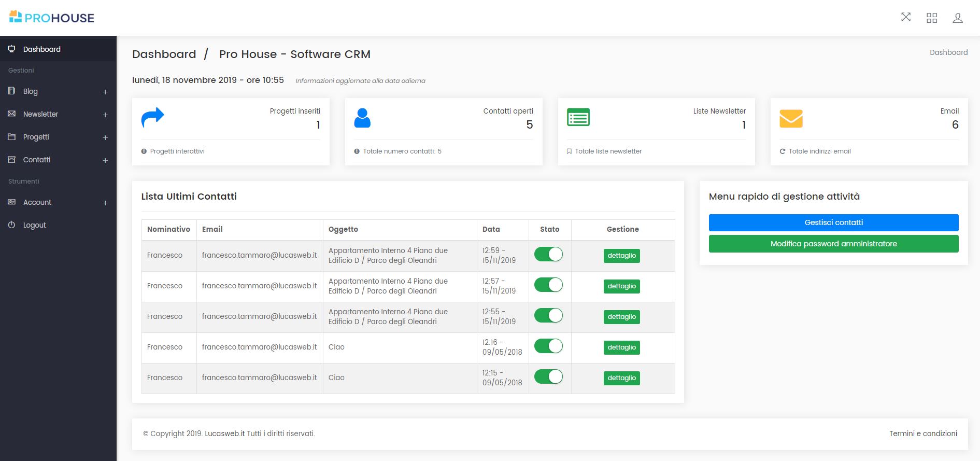Click Totale numero contatti: 5 text
The height and width of the screenshot is (461, 980).
tap(402, 151)
